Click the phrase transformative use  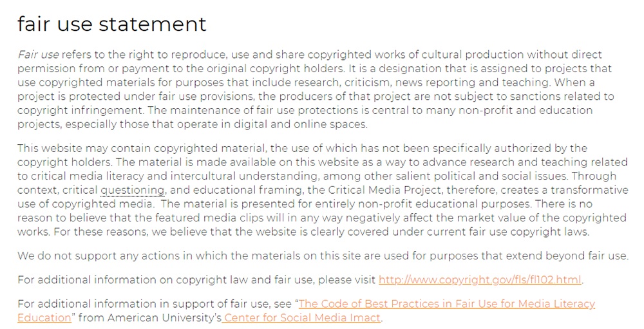[x=589, y=190]
